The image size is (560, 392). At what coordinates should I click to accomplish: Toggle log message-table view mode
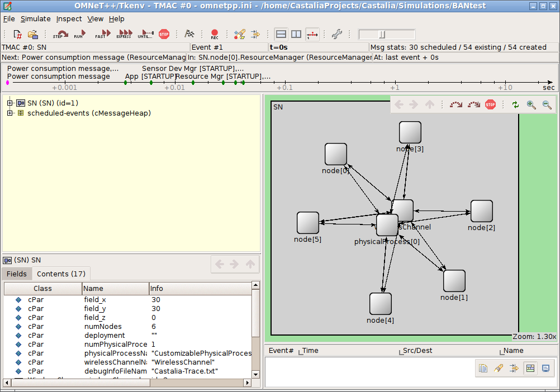tap(530, 368)
